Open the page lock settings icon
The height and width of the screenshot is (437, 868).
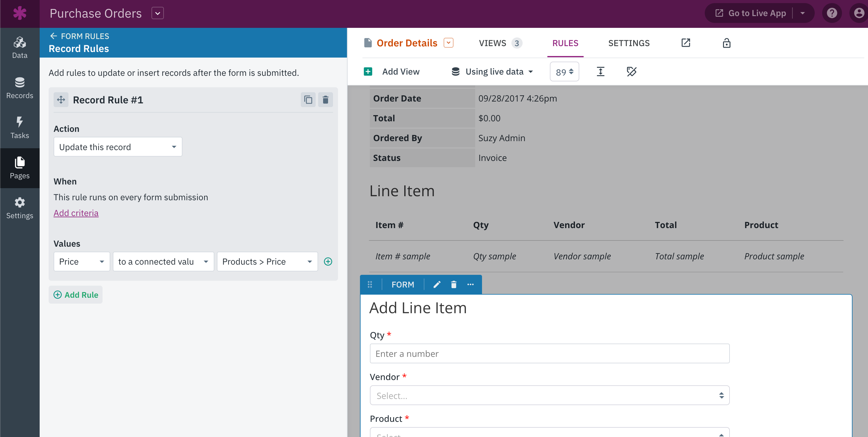click(x=726, y=43)
